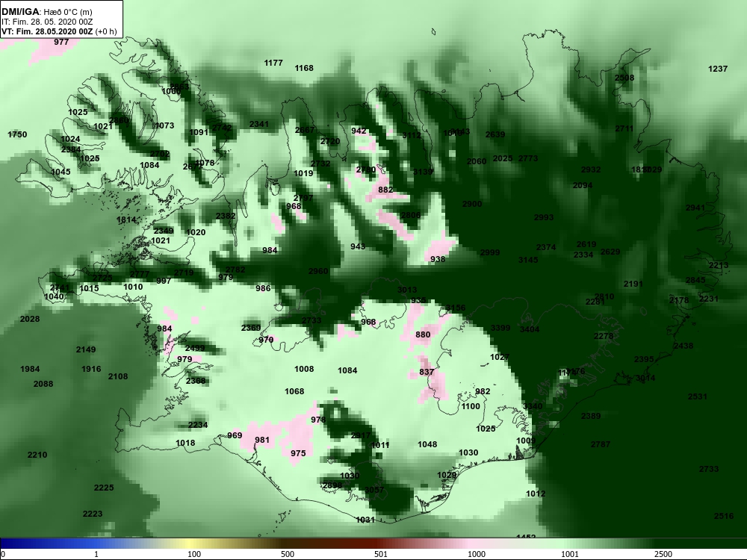
Task: Click the map value 2531
Action: (x=698, y=396)
